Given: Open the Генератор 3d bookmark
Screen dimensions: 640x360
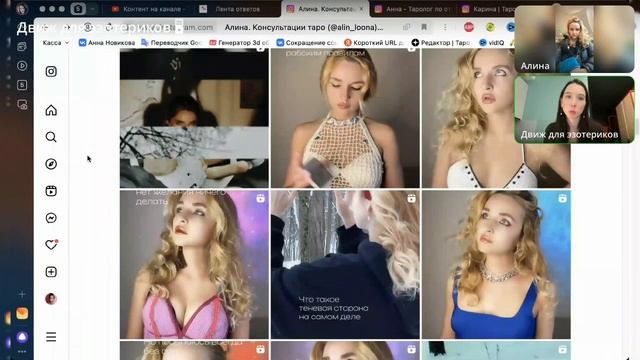Looking at the screenshot, I should 239,42.
